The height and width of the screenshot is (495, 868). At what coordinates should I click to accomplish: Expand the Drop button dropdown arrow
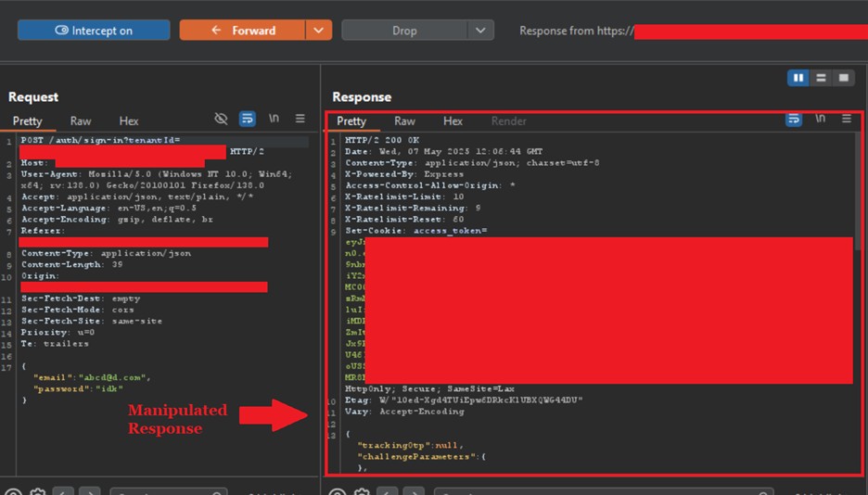tap(480, 31)
